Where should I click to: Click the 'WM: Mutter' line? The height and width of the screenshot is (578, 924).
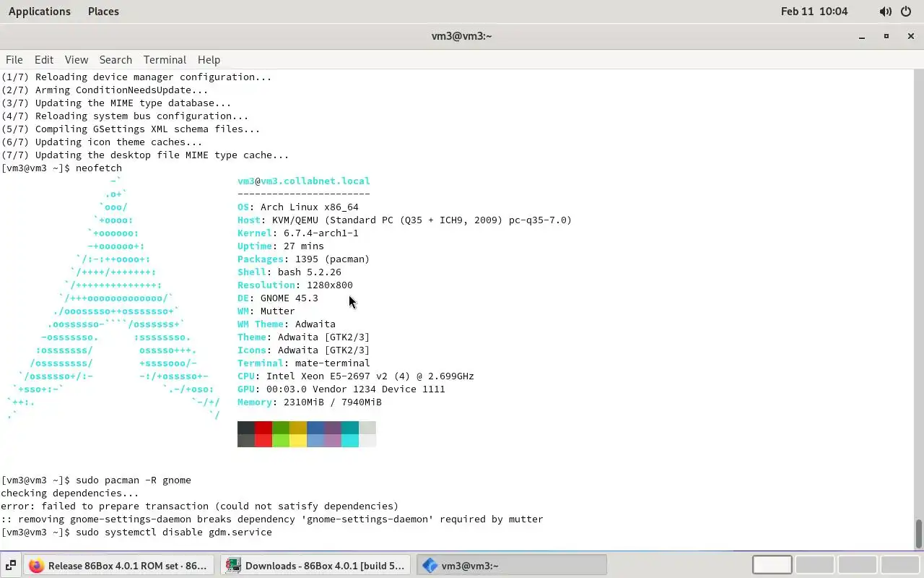pos(266,311)
